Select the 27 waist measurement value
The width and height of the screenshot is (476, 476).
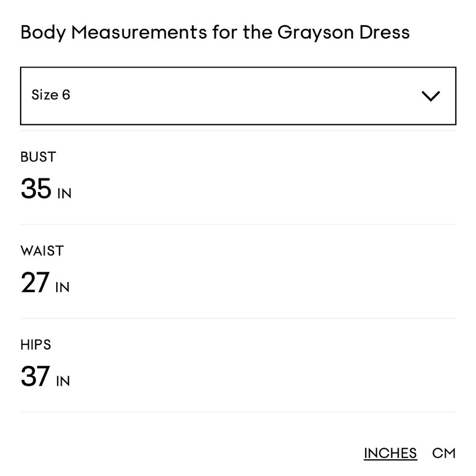coord(35,282)
